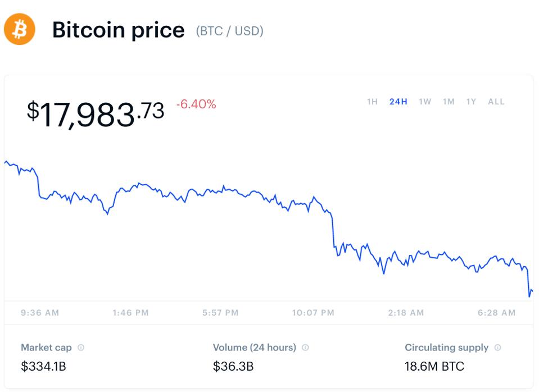Image resolution: width=539 pixels, height=392 pixels.
Task: Activate the ALL time range
Action: point(496,102)
